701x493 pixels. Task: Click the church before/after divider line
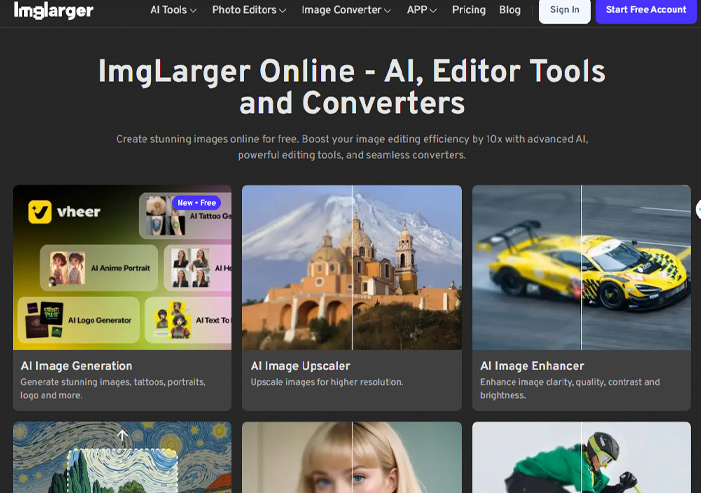[x=352, y=267]
